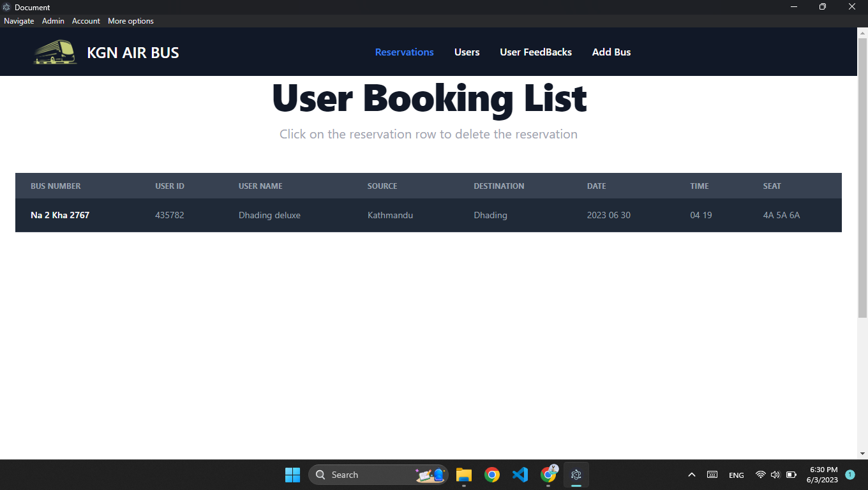This screenshot has height=490, width=868.
Task: Open the Admin menu
Action: pyautogui.click(x=53, y=20)
